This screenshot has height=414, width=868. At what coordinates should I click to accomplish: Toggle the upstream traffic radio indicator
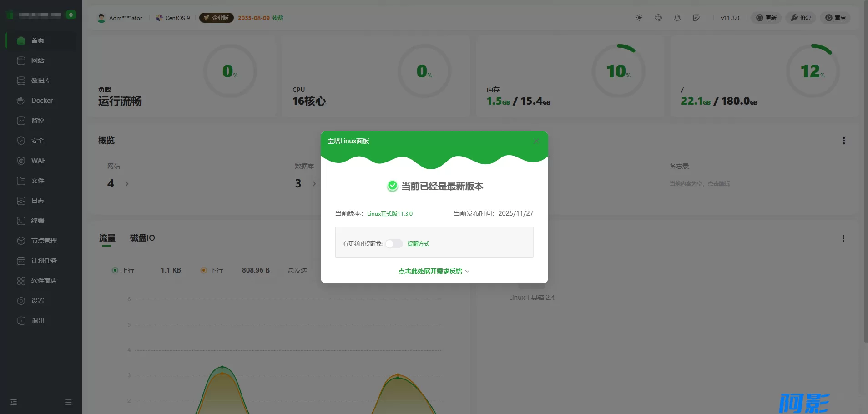(x=115, y=270)
